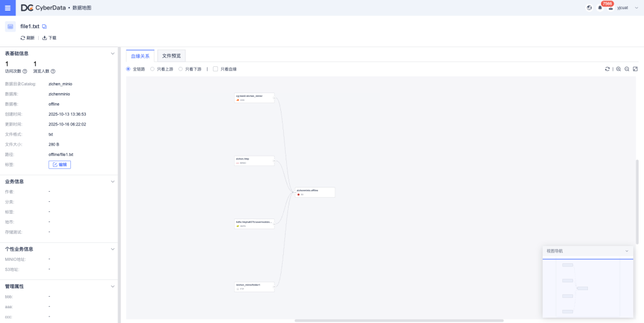Switch to the 文件预览 tab
This screenshot has width=644, height=323.
click(x=171, y=56)
